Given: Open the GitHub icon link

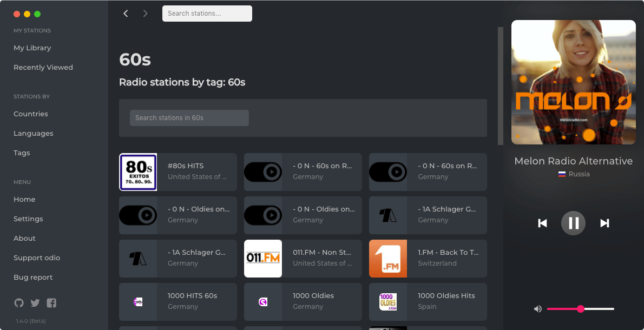Looking at the screenshot, I should (19, 303).
